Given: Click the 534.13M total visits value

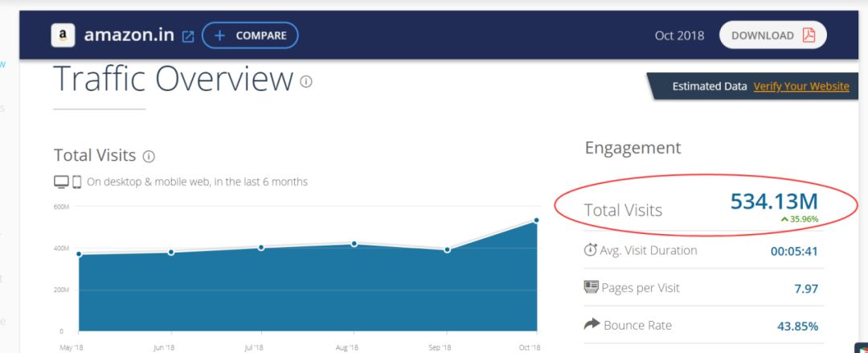Looking at the screenshot, I should click(x=774, y=202).
